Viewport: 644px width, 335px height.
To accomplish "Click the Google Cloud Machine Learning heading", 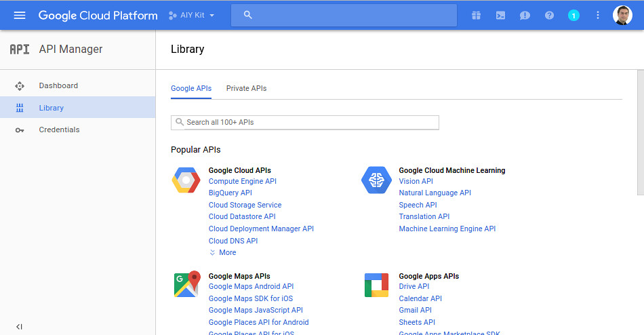I will [x=451, y=170].
